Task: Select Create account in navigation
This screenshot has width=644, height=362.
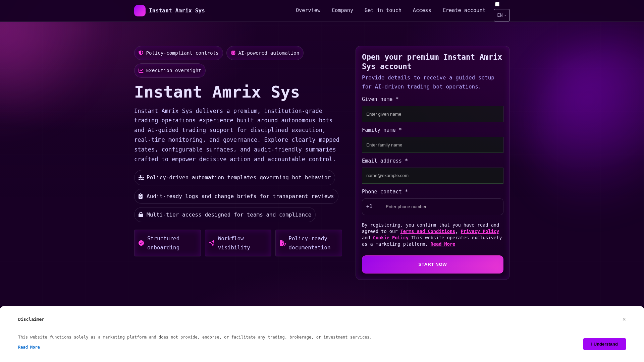Action: [464, 10]
